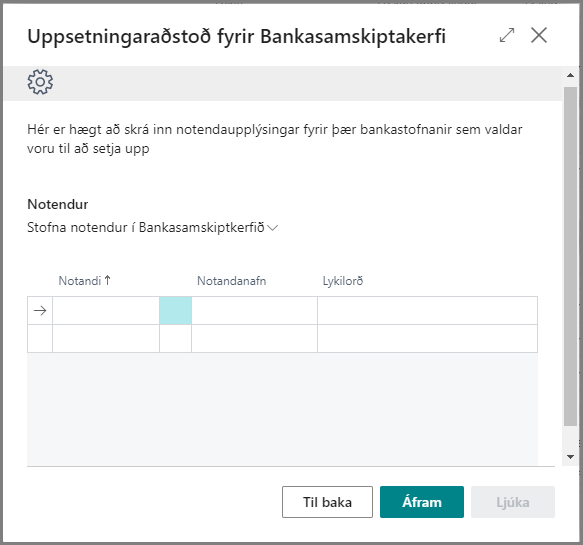The height and width of the screenshot is (545, 583).
Task: Collapse the Notendur section heading
Action: 58,204
